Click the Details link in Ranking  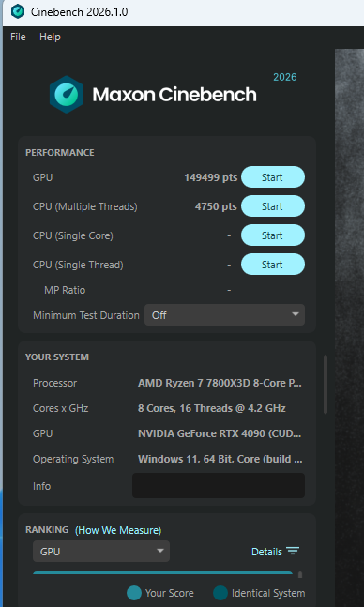(x=266, y=552)
